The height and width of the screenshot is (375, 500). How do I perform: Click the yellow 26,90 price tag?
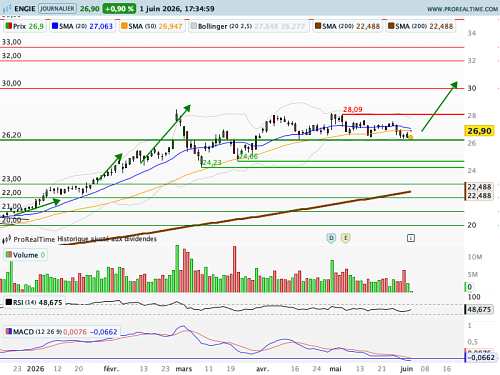click(x=479, y=131)
